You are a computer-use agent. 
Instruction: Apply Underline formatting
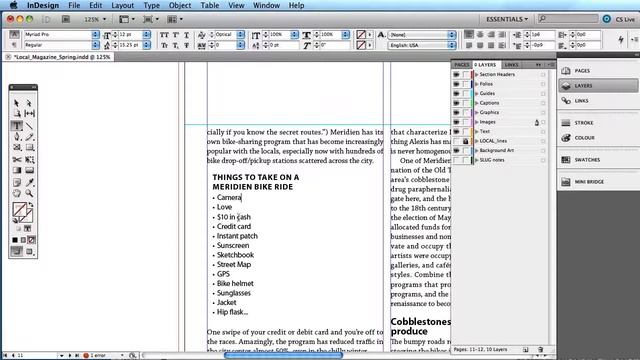(x=187, y=35)
